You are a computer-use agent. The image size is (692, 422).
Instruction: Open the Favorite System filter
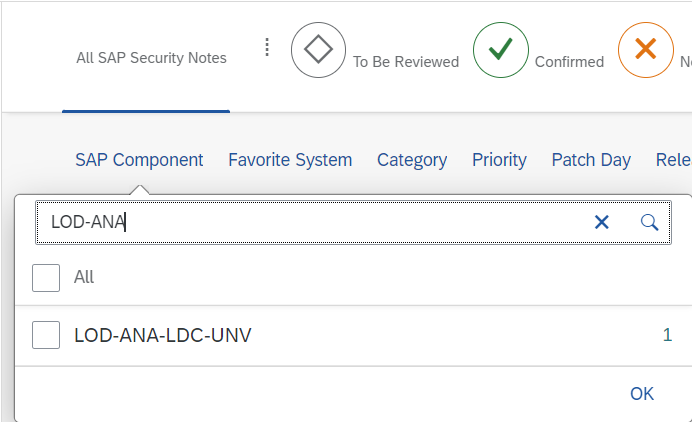(x=290, y=160)
